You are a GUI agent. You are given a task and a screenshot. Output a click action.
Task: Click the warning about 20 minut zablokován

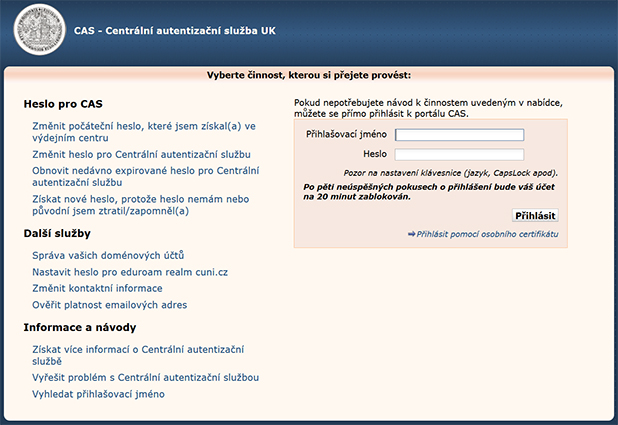click(429, 192)
